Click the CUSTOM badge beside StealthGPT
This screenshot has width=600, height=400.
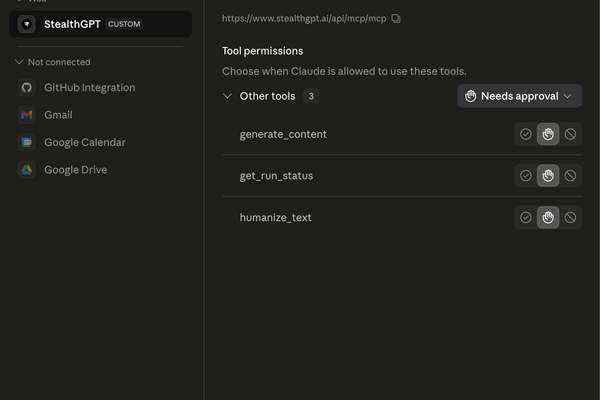coord(124,24)
